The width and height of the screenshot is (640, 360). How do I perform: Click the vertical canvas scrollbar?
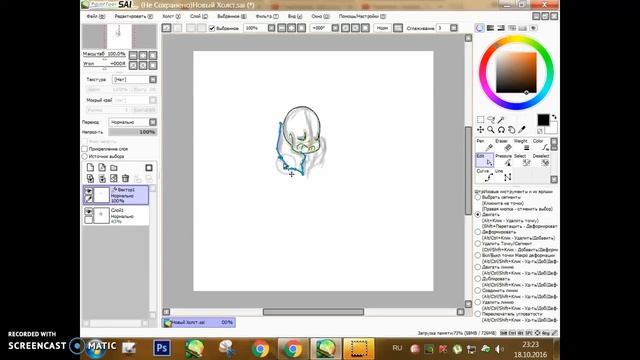[468, 170]
